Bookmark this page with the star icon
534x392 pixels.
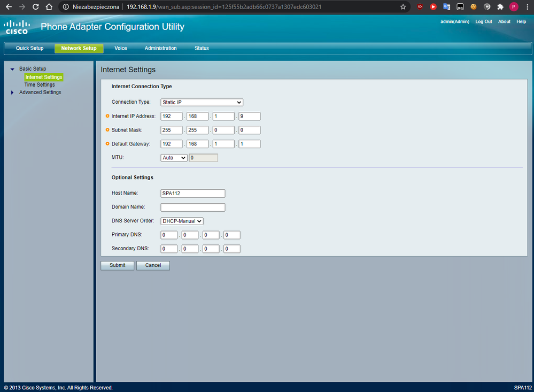pyautogui.click(x=403, y=7)
